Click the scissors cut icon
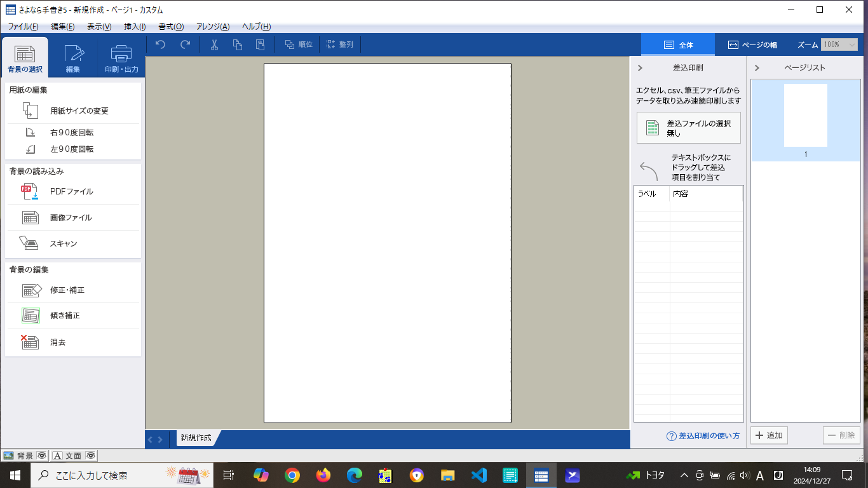 click(214, 44)
